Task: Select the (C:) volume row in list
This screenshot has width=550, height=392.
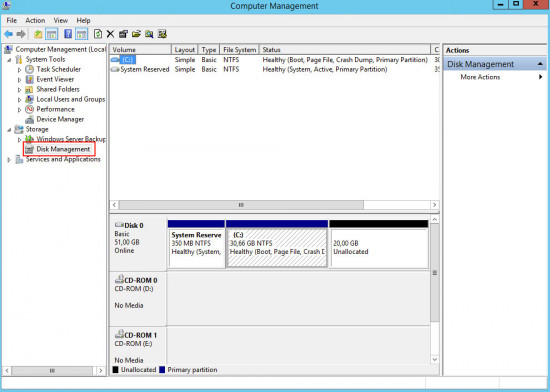Action: pos(275,60)
